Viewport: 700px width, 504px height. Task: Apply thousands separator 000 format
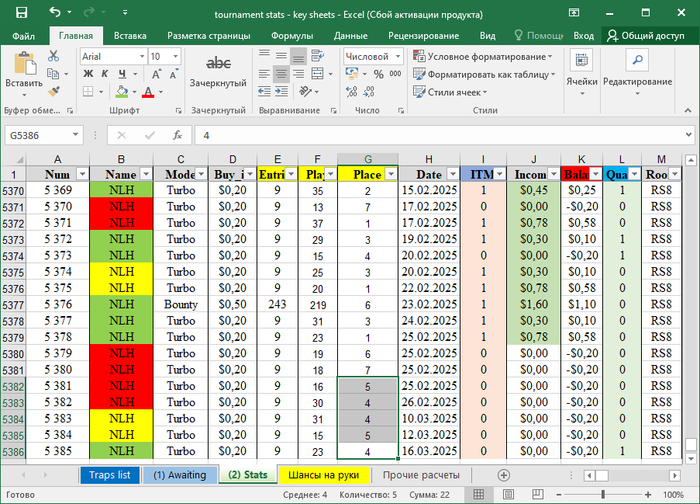pos(396,74)
